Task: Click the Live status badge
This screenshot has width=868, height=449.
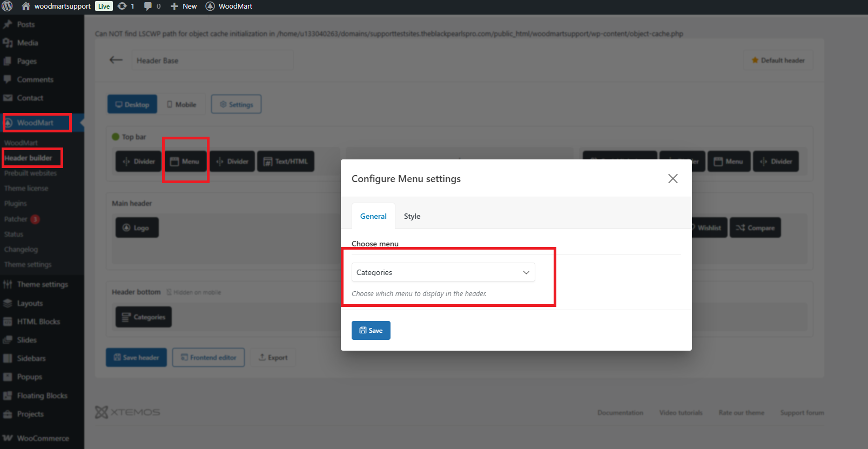Action: tap(104, 6)
